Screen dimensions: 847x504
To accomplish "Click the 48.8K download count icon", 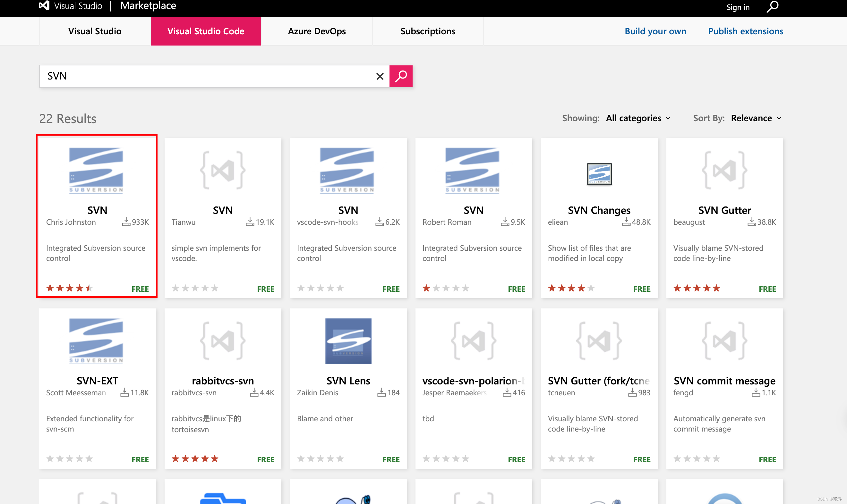I will point(626,222).
